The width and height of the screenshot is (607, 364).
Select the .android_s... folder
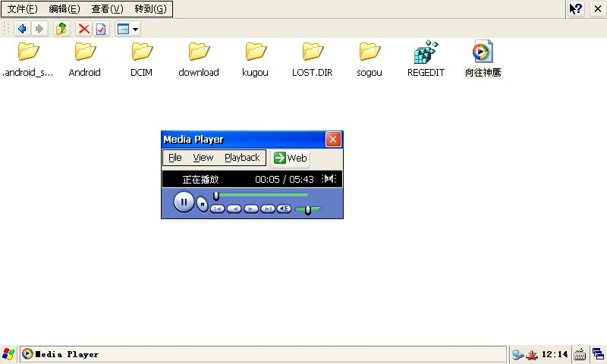pyautogui.click(x=28, y=58)
